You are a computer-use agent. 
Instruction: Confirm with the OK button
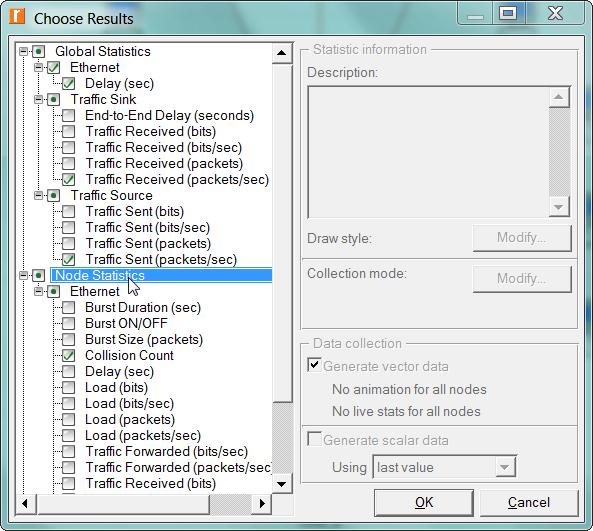424,503
